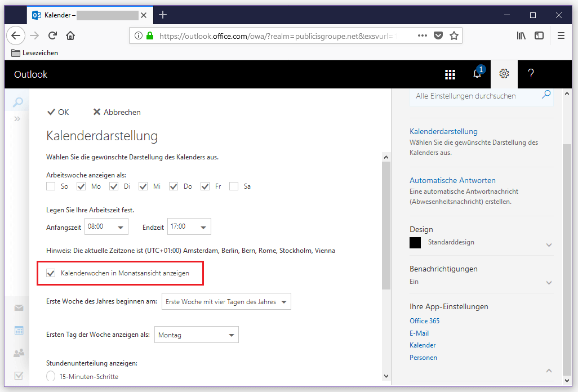Click the settings gear icon

click(504, 74)
